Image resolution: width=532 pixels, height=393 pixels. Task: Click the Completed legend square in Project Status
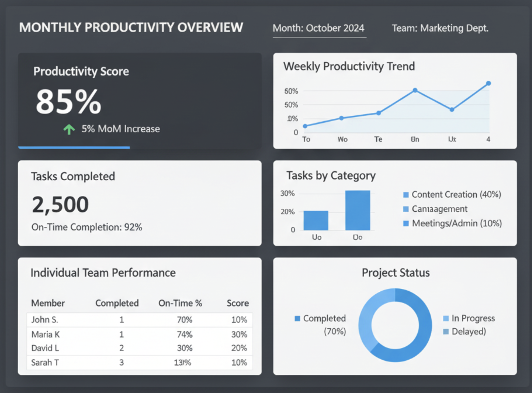pyautogui.click(x=297, y=318)
